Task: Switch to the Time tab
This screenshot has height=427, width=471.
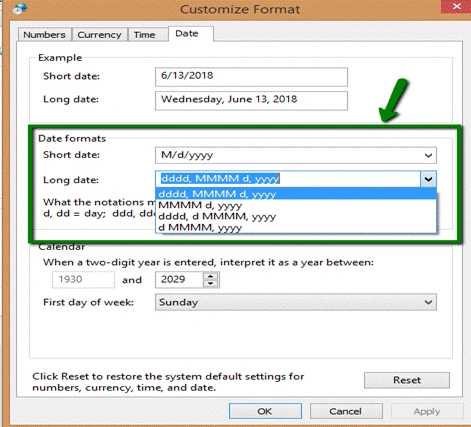Action: [148, 35]
